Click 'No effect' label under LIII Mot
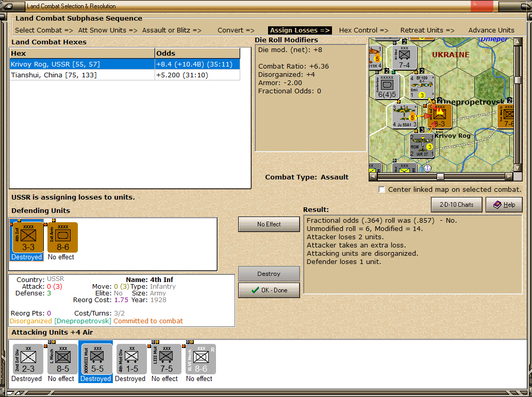 click(x=164, y=378)
